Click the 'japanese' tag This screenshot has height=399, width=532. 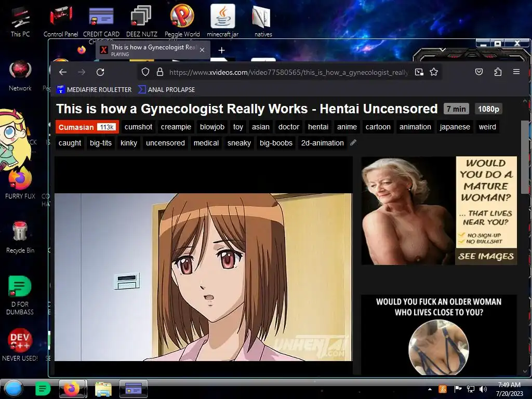(x=455, y=127)
